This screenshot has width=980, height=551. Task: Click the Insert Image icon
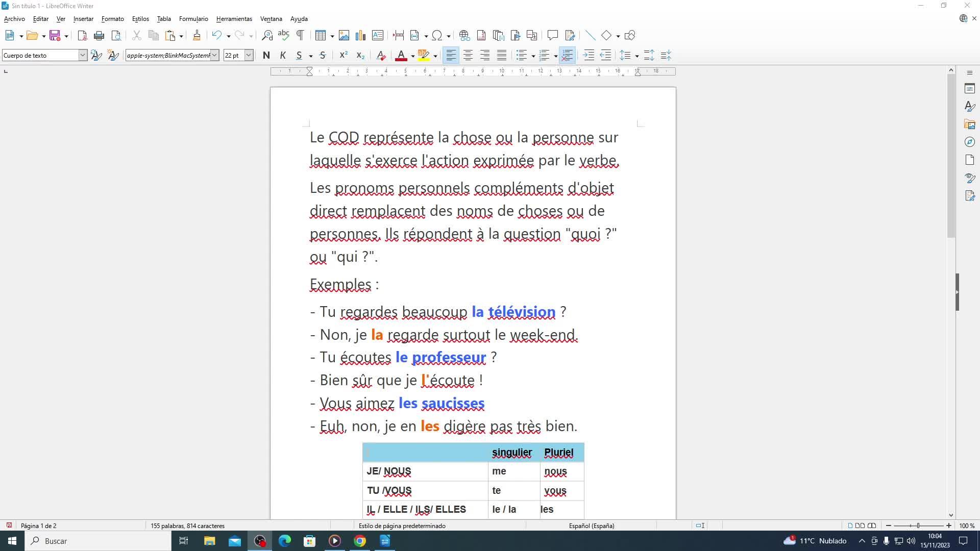pyautogui.click(x=344, y=36)
